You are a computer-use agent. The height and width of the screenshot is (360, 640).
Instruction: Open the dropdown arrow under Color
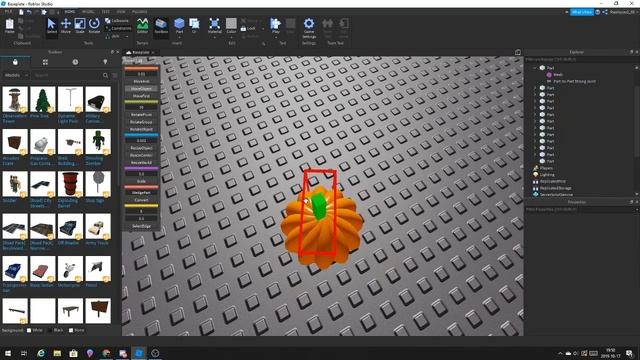click(231, 37)
